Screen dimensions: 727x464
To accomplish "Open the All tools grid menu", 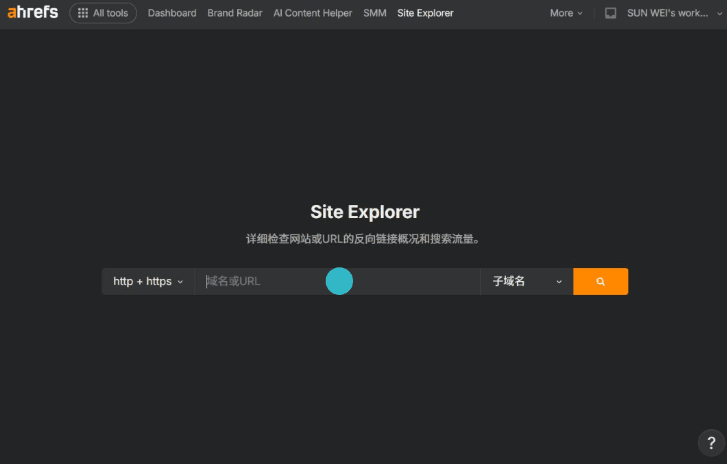I will point(103,13).
